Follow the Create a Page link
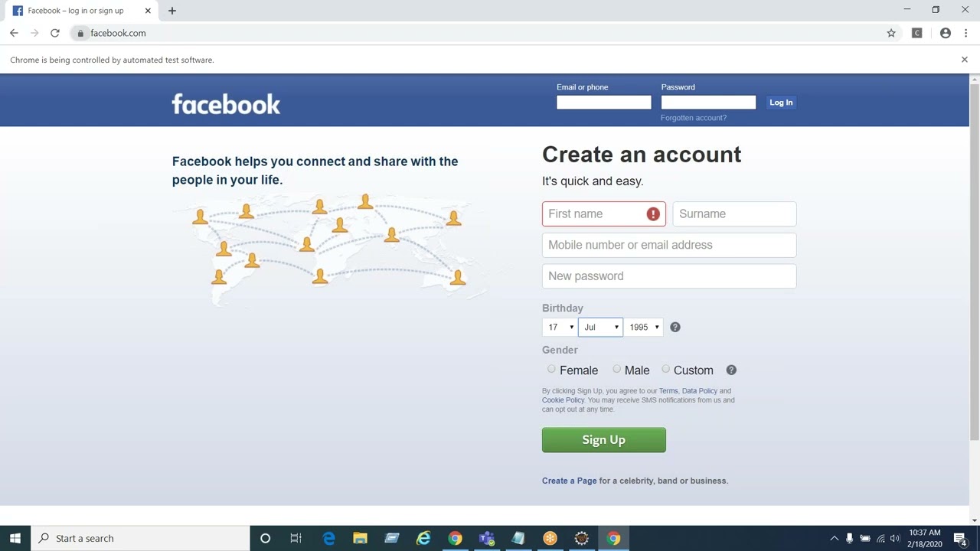The image size is (980, 551). click(x=569, y=481)
